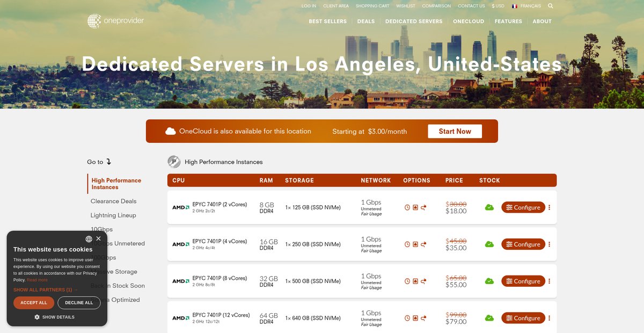Show all partners in cookie banner

[46, 290]
